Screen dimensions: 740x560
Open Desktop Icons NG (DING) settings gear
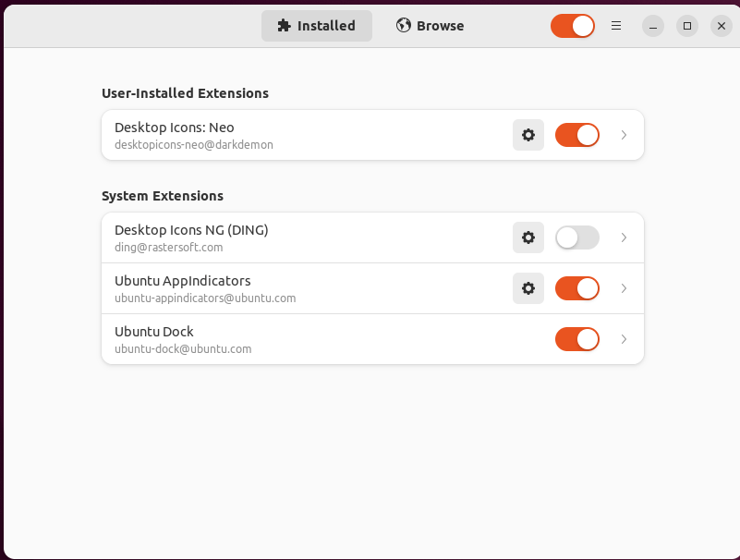528,237
